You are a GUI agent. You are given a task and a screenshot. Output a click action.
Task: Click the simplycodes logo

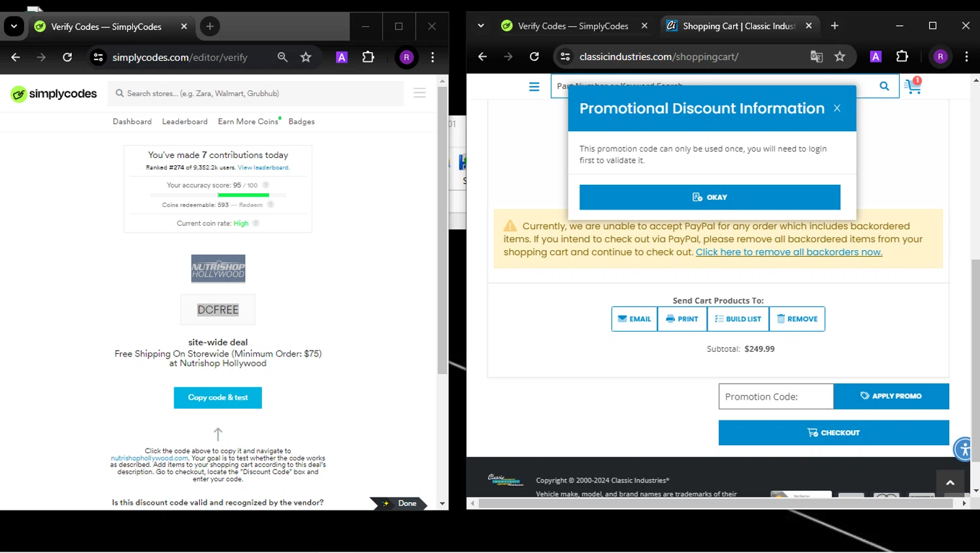54,94
